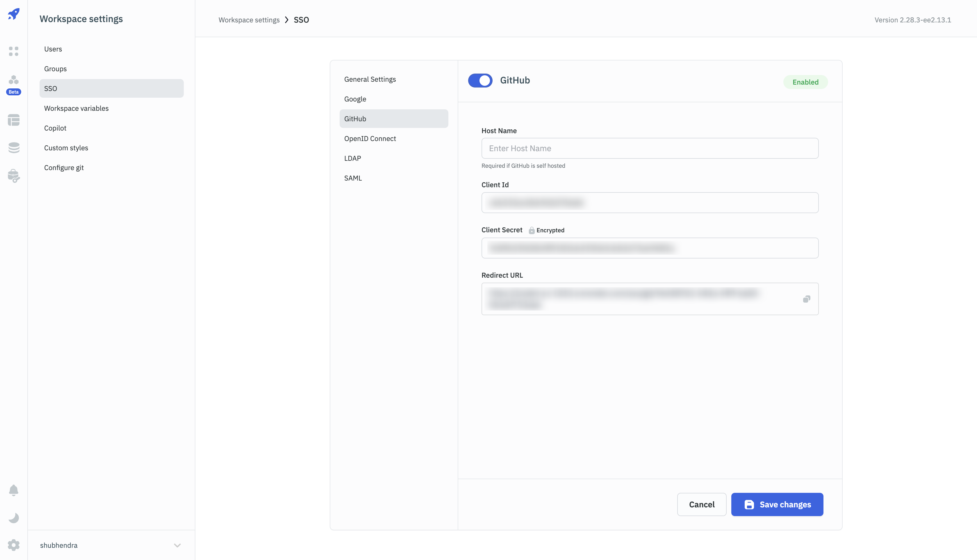Go to Workspace variables
This screenshot has height=560, width=977.
(76, 108)
